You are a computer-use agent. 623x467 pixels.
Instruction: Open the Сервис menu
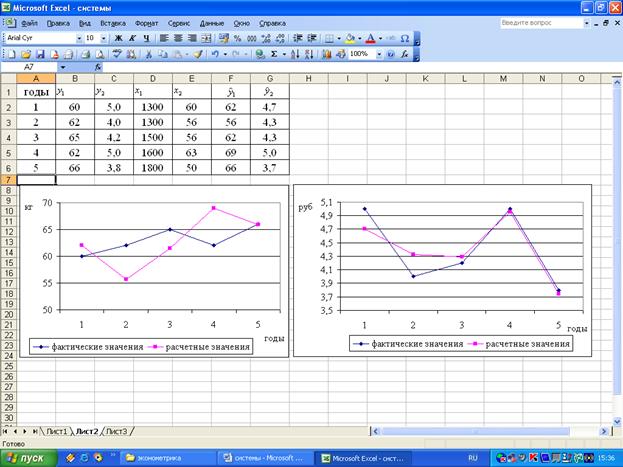pos(179,23)
